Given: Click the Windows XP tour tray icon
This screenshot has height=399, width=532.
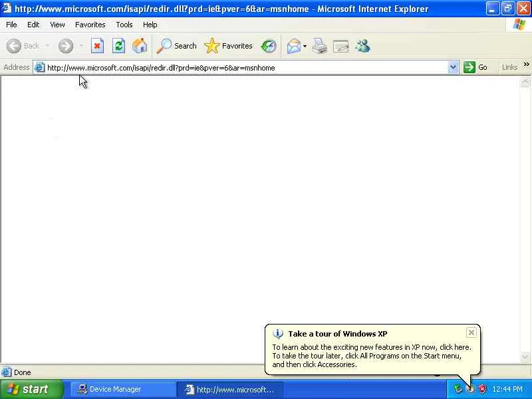Looking at the screenshot, I should pyautogui.click(x=470, y=389).
